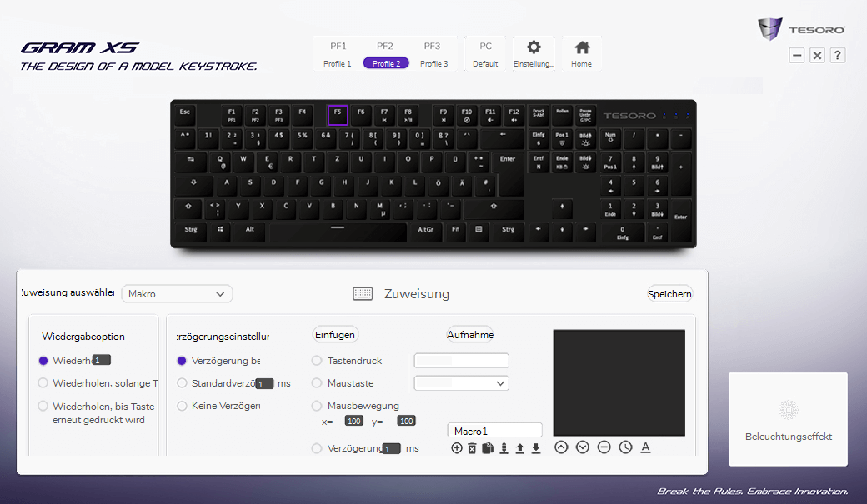Image resolution: width=867 pixels, height=504 pixels.
Task: Open the Makro assignment dropdown
Action: point(177,294)
